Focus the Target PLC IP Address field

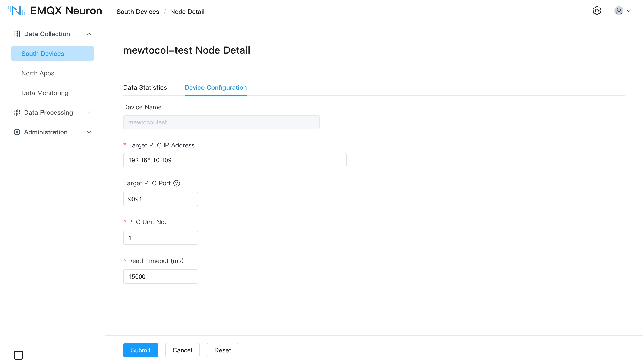click(235, 160)
